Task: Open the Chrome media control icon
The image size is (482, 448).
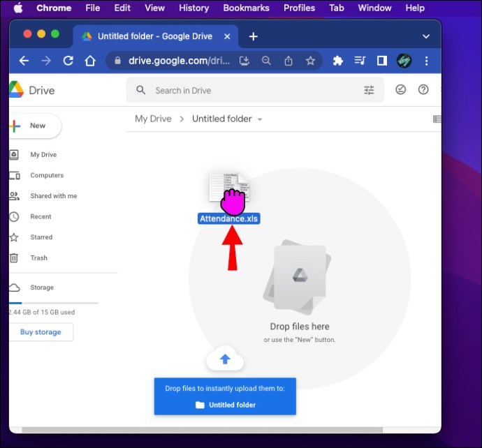Action: coord(360,61)
